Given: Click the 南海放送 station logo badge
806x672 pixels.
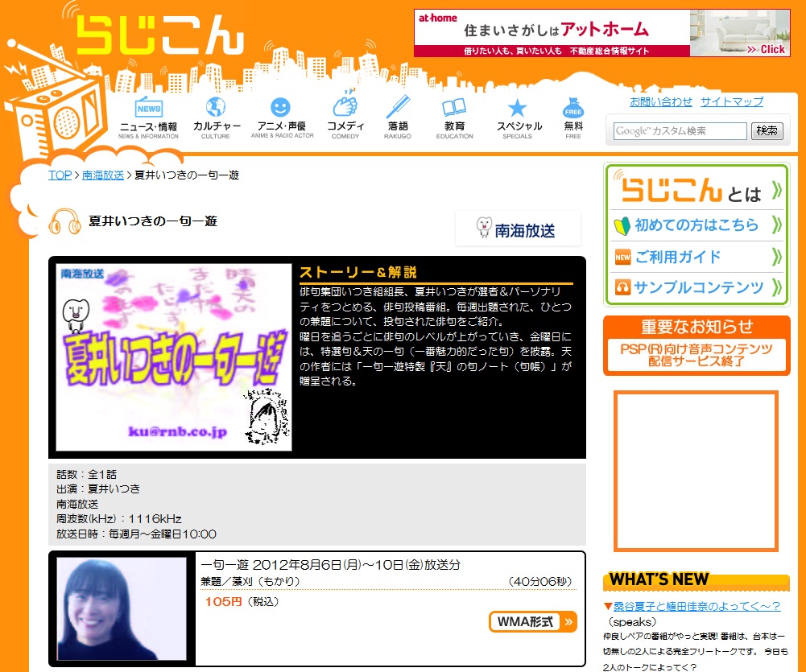Looking at the screenshot, I should [518, 229].
